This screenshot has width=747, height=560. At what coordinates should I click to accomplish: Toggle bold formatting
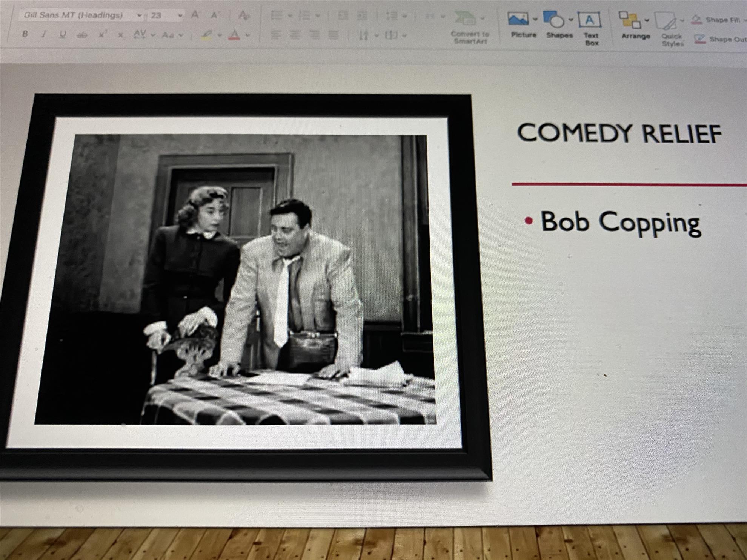pyautogui.click(x=25, y=34)
